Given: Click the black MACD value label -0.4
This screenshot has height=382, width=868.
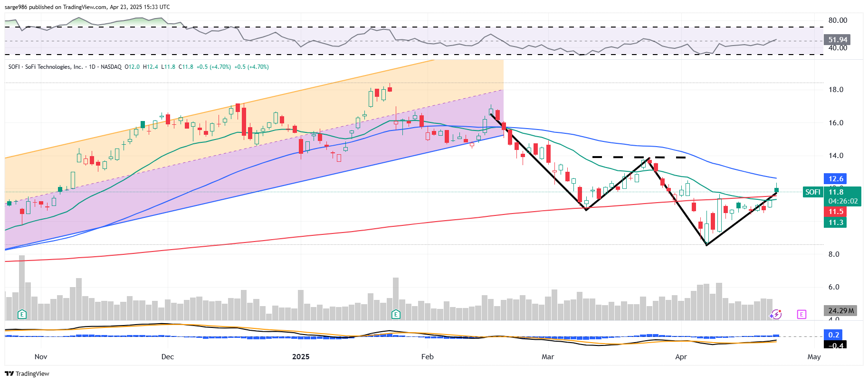Looking at the screenshot, I should click(836, 345).
